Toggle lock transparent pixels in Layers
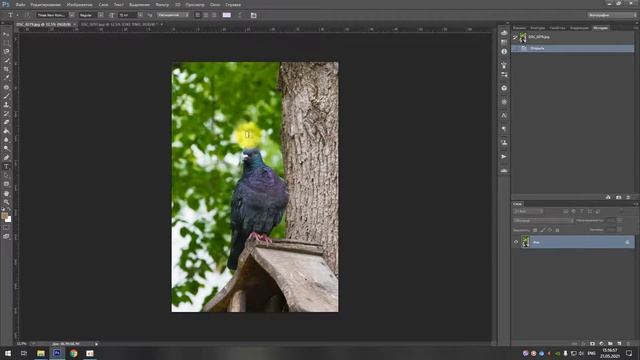The image size is (640, 360). (x=535, y=230)
